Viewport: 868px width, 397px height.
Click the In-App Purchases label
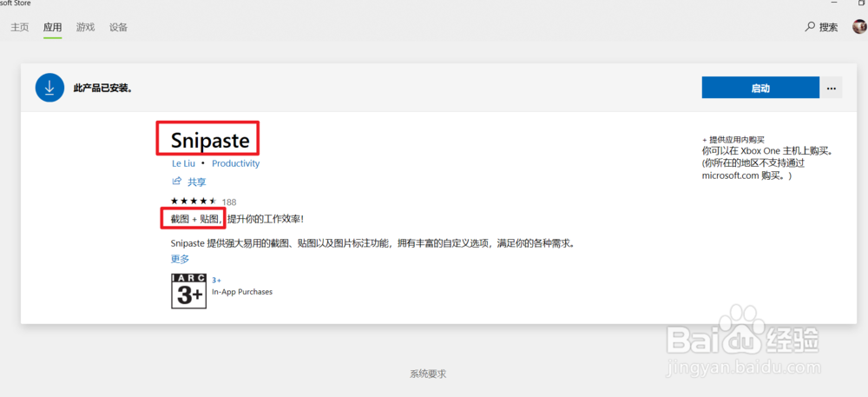(x=242, y=292)
